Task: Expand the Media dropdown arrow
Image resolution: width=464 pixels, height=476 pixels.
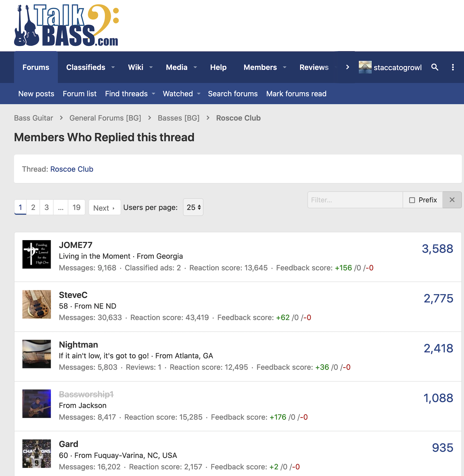Action: click(195, 67)
